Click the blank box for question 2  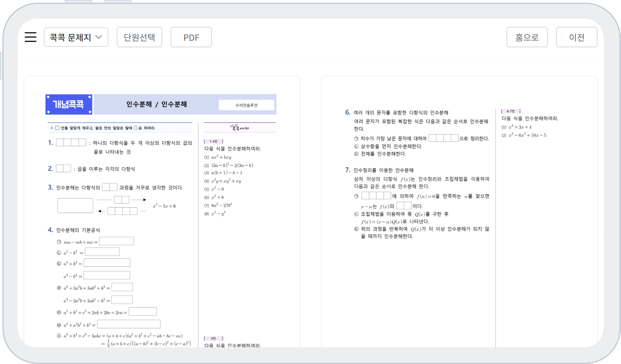tap(63, 169)
